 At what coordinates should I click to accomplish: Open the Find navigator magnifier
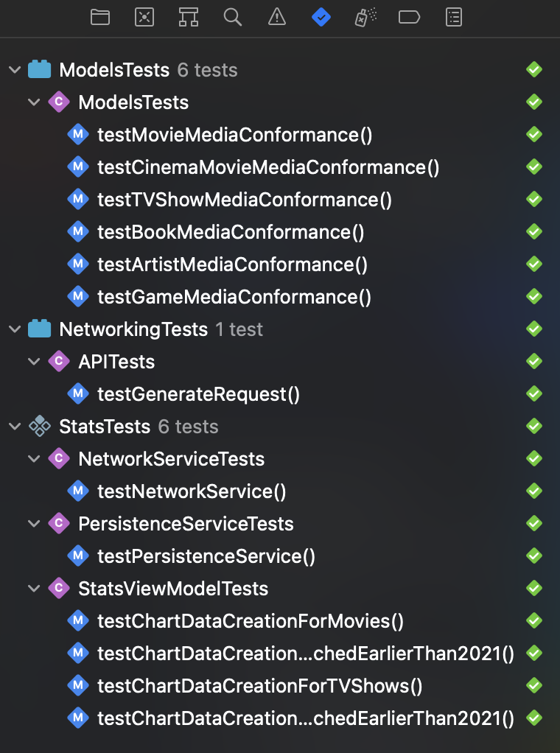pyautogui.click(x=233, y=17)
